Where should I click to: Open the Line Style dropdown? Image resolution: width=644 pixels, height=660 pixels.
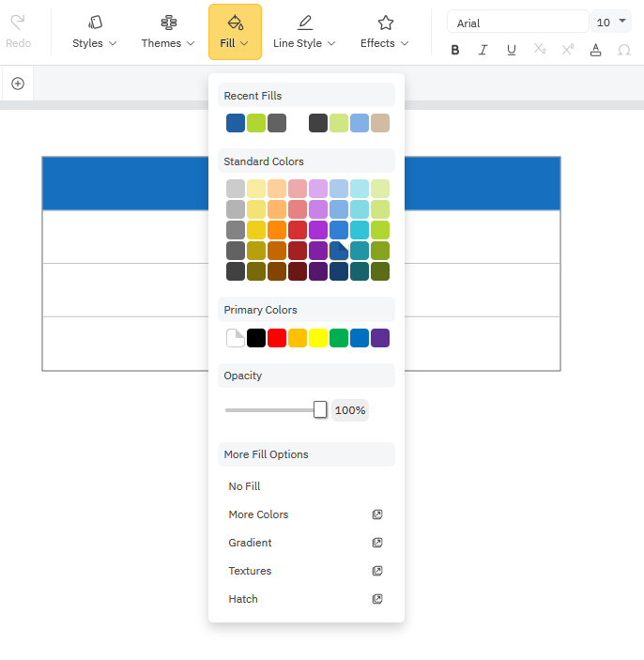click(304, 32)
